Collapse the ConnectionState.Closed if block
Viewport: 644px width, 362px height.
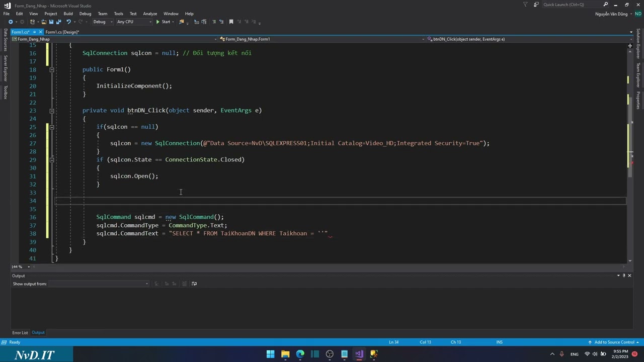pyautogui.click(x=51, y=159)
